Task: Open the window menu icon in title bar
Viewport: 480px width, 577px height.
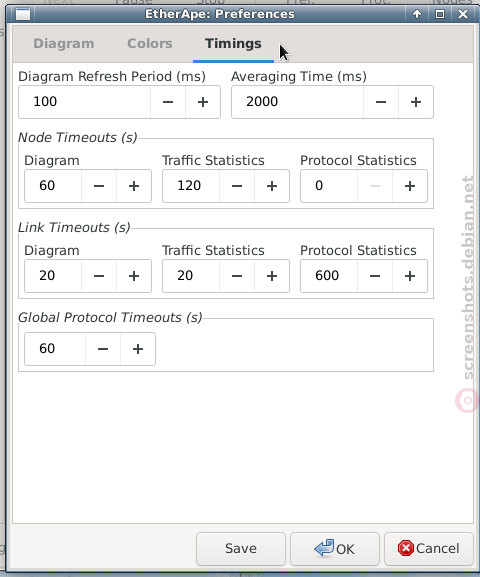Action: pyautogui.click(x=23, y=14)
